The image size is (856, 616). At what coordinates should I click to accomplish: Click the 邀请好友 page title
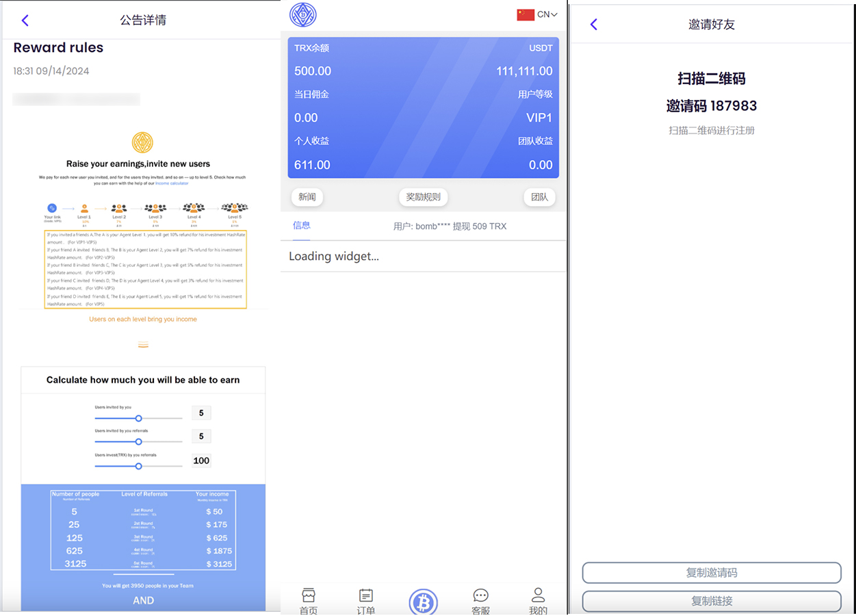point(712,25)
